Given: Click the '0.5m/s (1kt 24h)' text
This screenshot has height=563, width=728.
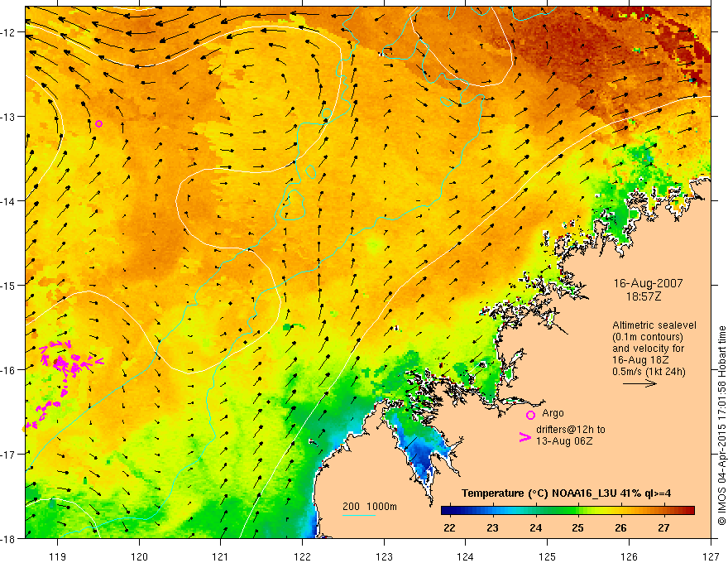Looking at the screenshot, I should pos(649,372).
